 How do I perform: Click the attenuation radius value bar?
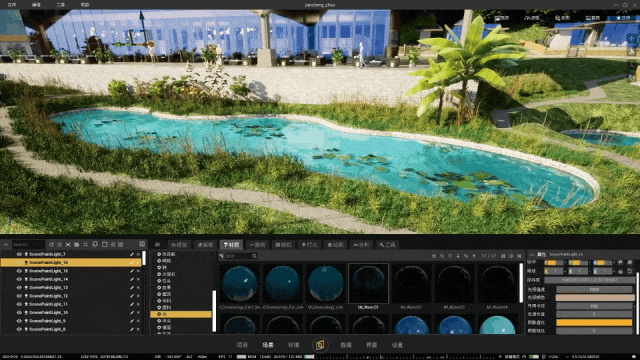(x=594, y=306)
